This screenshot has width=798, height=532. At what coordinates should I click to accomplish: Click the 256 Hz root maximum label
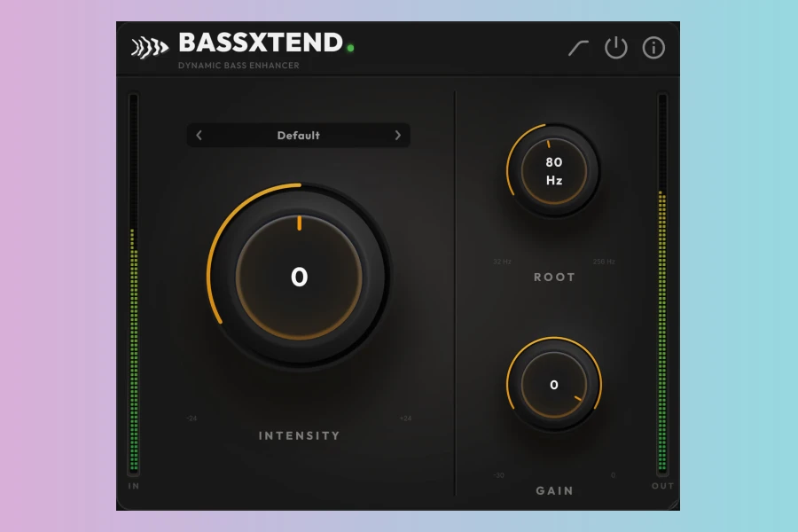[604, 262]
